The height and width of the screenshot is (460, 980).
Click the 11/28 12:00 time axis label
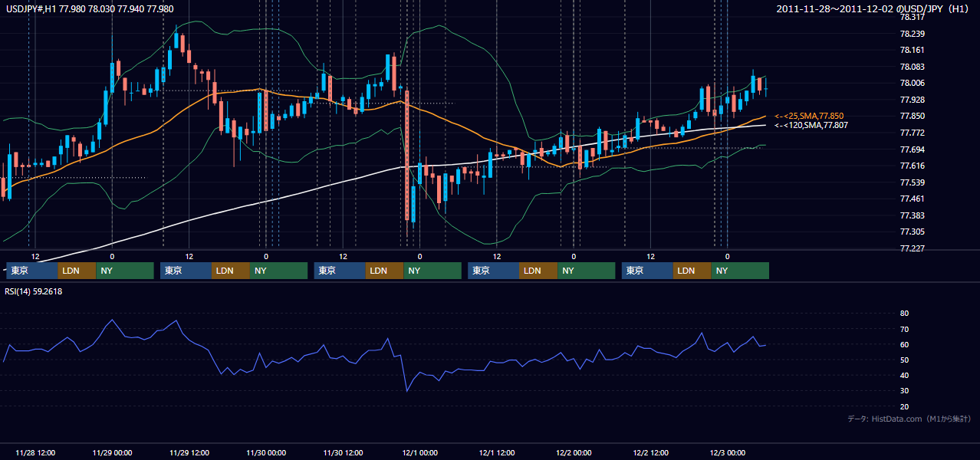point(35,452)
